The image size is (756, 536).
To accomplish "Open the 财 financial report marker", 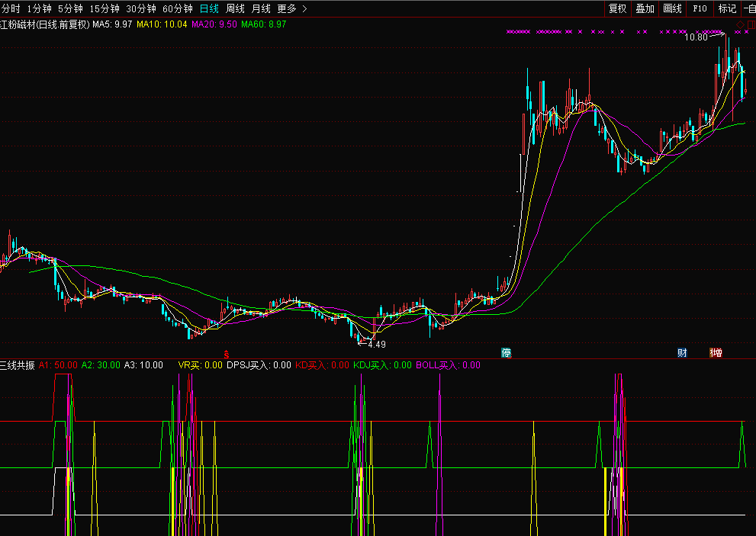I will coord(682,353).
